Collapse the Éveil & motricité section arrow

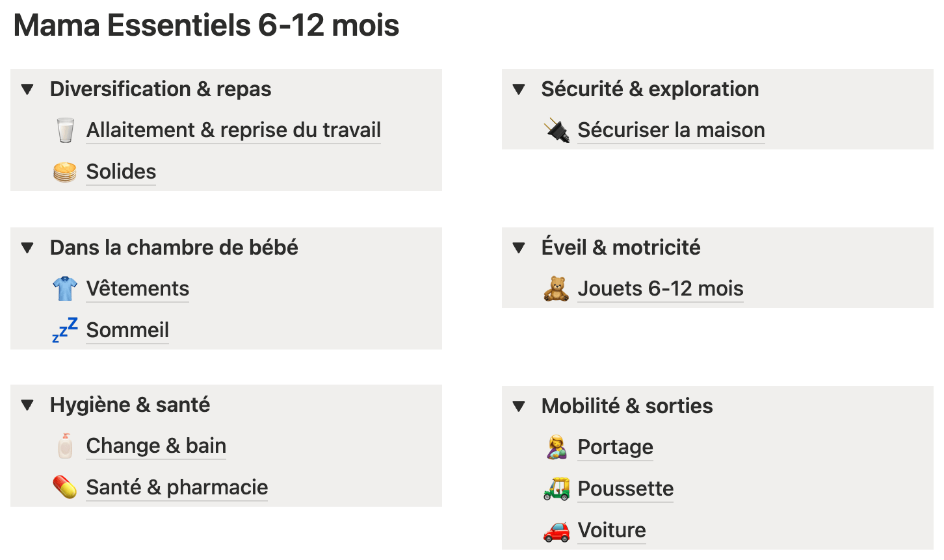tap(519, 248)
